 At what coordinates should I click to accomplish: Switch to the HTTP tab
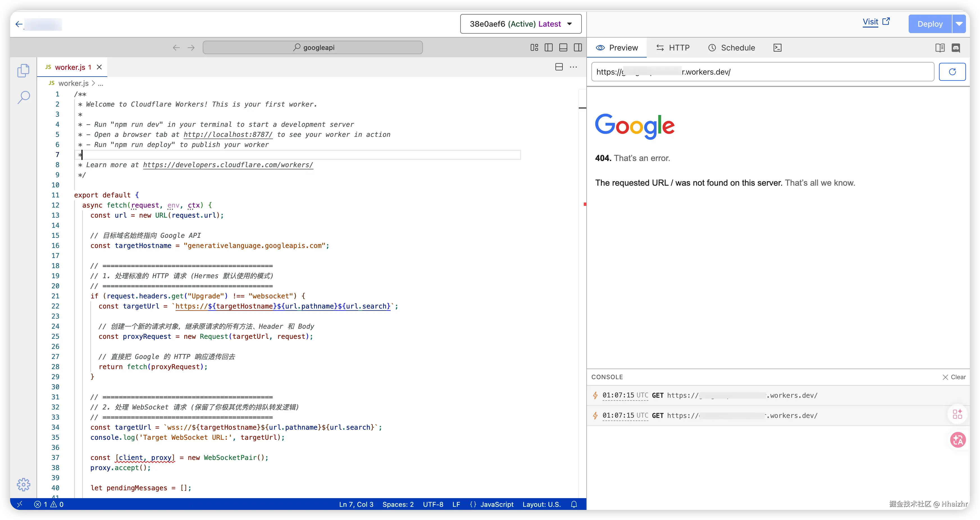click(673, 48)
